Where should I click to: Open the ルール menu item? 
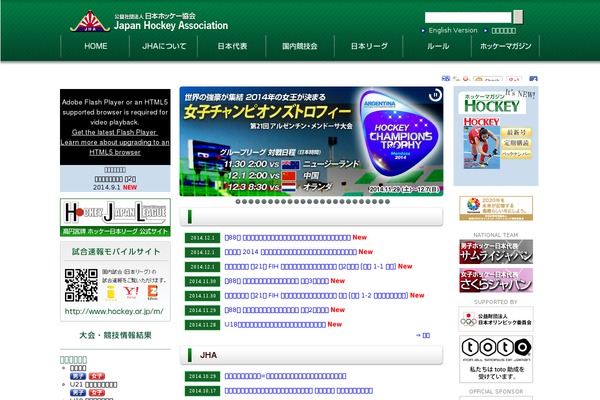tap(437, 46)
